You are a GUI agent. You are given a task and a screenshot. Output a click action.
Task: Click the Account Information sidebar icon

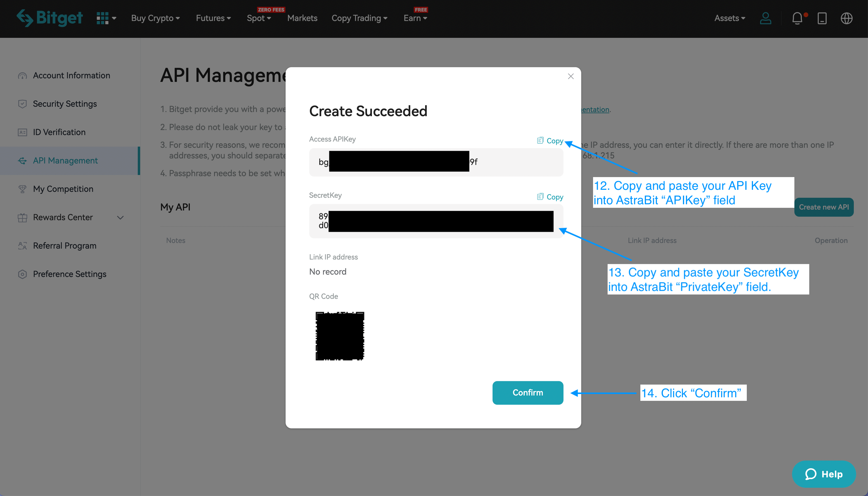tap(22, 76)
